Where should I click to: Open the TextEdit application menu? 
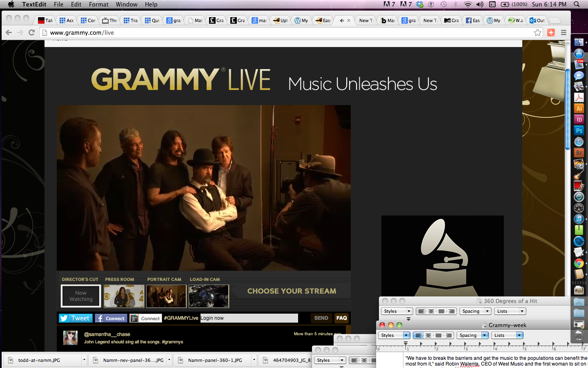[34, 4]
